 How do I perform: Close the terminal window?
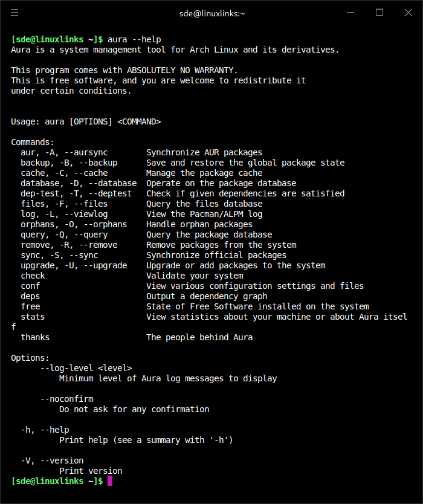point(408,13)
